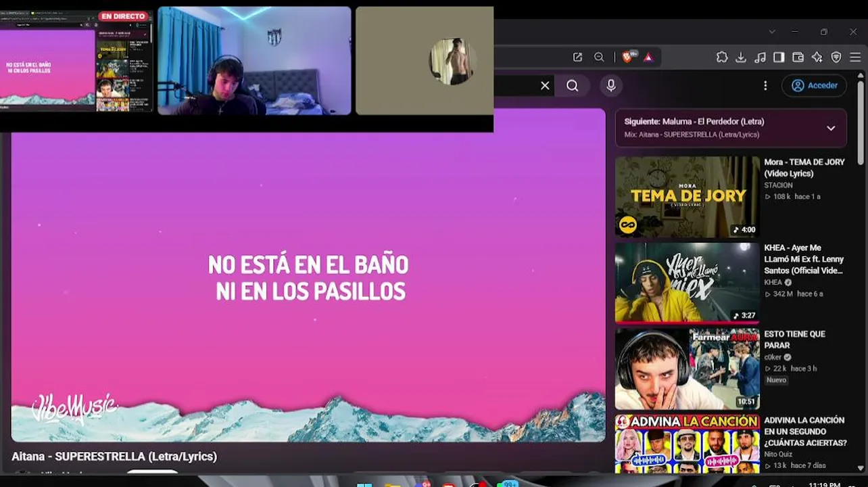868x487 pixels.
Task: Click the zoom magnifier icon in address bar
Action: tap(599, 57)
